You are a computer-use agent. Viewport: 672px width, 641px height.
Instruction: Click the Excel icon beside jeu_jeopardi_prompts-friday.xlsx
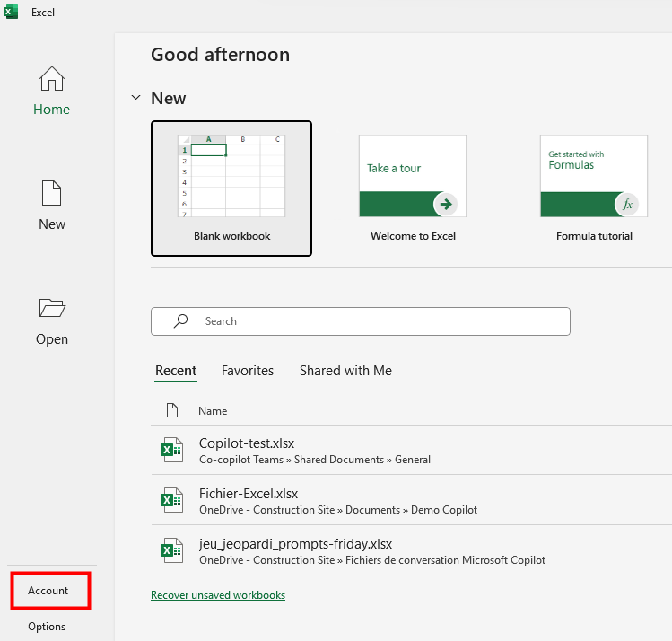point(172,550)
